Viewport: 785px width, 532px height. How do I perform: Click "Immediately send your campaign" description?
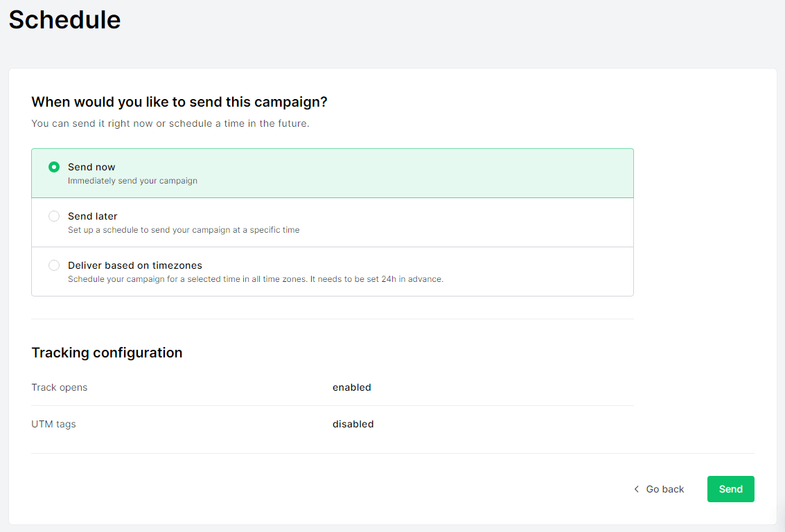132,181
